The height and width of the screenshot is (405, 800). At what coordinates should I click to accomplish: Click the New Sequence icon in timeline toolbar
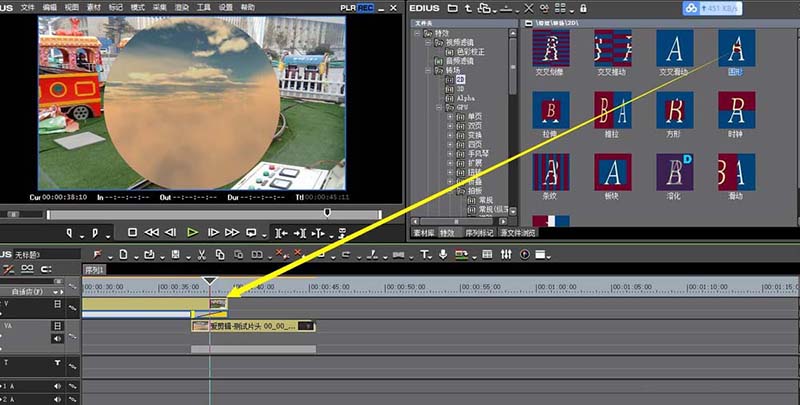click(x=123, y=254)
